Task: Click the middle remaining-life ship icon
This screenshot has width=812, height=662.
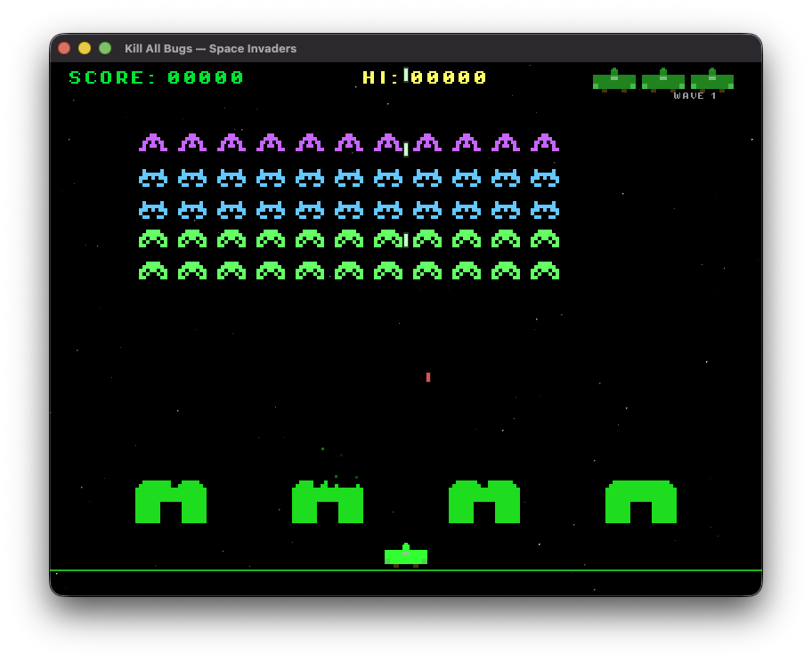Action: pyautogui.click(x=663, y=80)
